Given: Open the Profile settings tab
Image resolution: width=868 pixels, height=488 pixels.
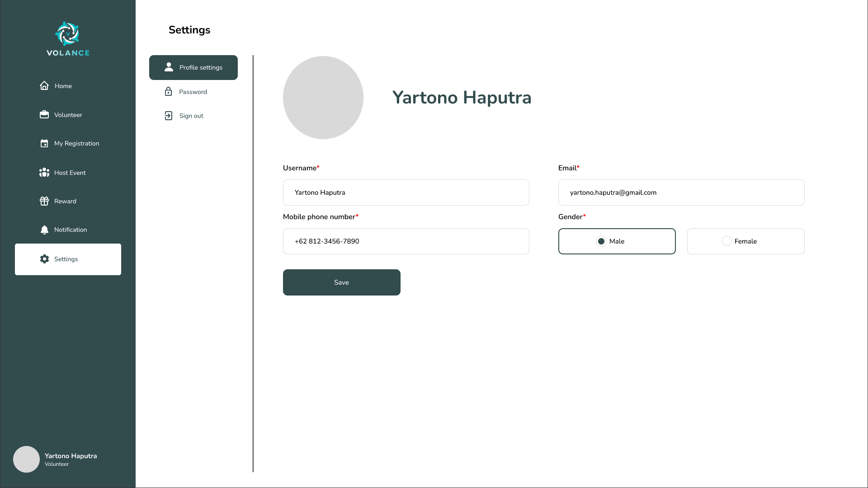Looking at the screenshot, I should pos(193,67).
